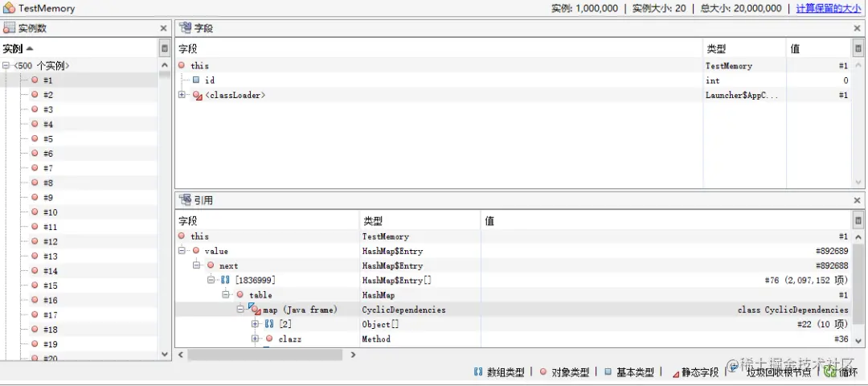Click right arrow of horizontal scrollbar
Viewport: 868px width, 386px height.
353,355
